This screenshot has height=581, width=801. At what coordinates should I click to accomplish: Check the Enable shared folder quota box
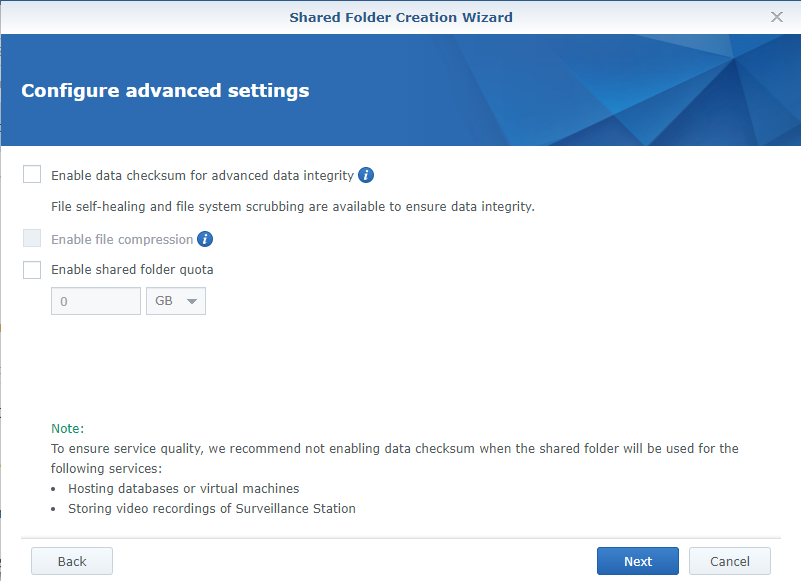32,270
